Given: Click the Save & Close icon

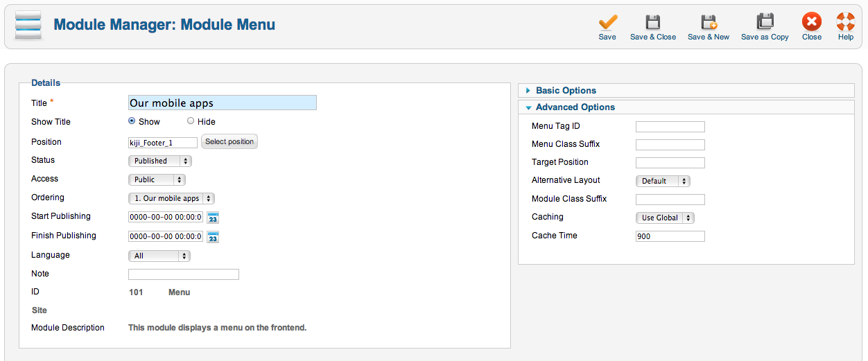Looking at the screenshot, I should tap(652, 21).
